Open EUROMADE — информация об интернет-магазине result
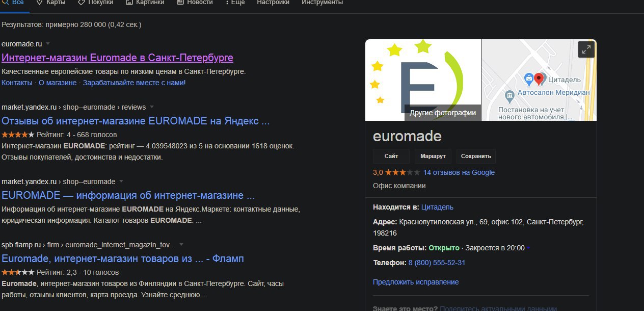 click(128, 196)
